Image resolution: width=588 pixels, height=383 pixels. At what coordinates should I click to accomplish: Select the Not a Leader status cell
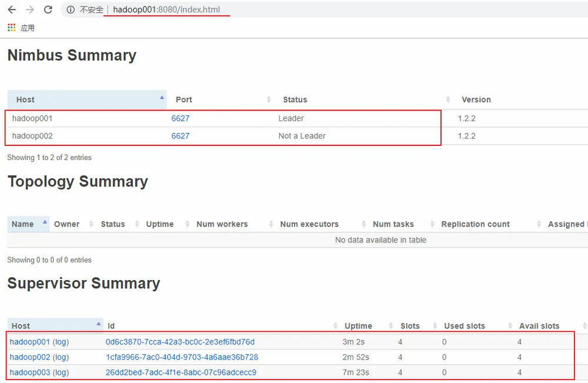(x=302, y=136)
